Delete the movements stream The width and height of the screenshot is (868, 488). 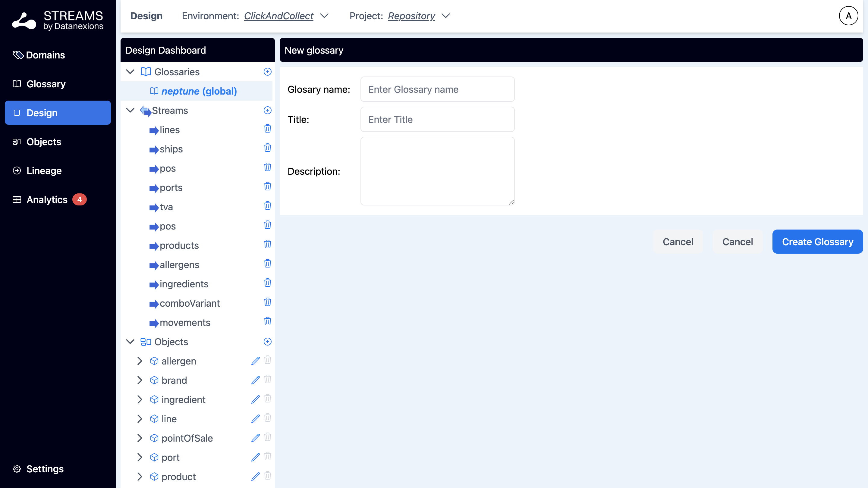[x=267, y=321]
